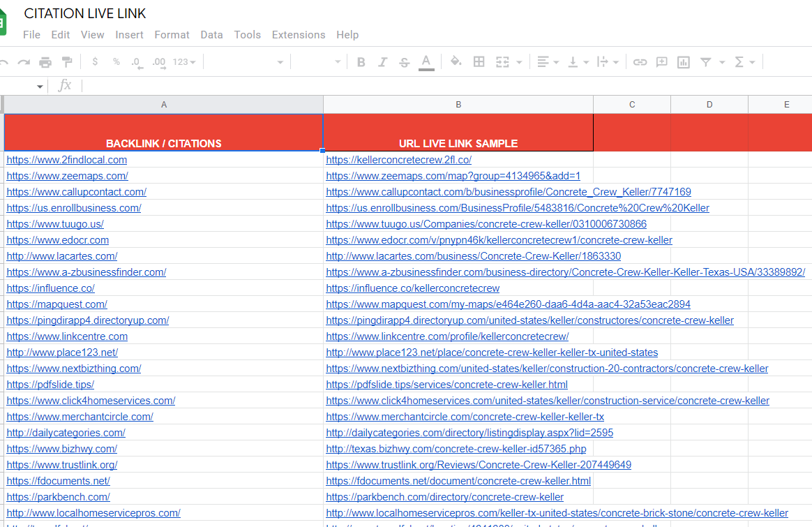Format as currency with dollar icon
The image size is (812, 527).
(x=95, y=61)
